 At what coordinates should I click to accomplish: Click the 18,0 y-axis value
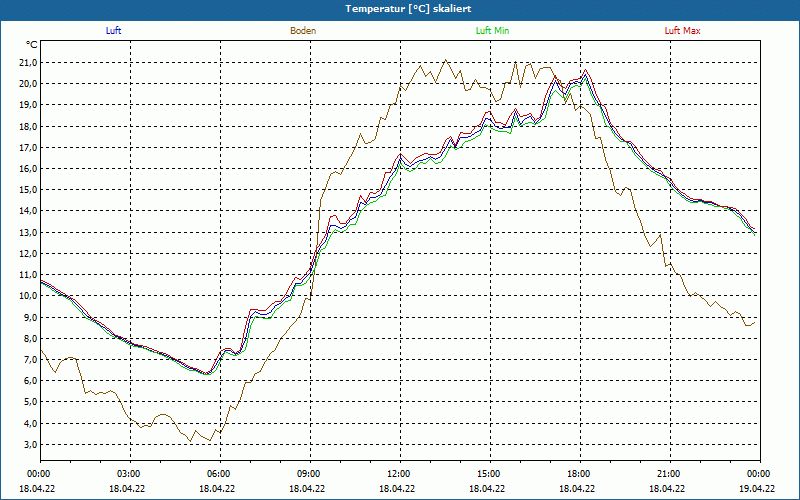click(x=27, y=126)
